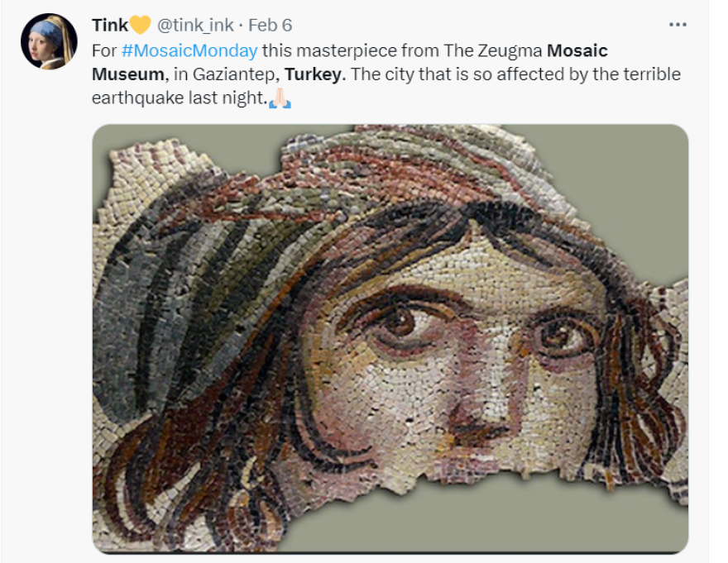Click the yellow heart emoji beside Tink
This screenshot has height=563, width=728.
(140, 25)
